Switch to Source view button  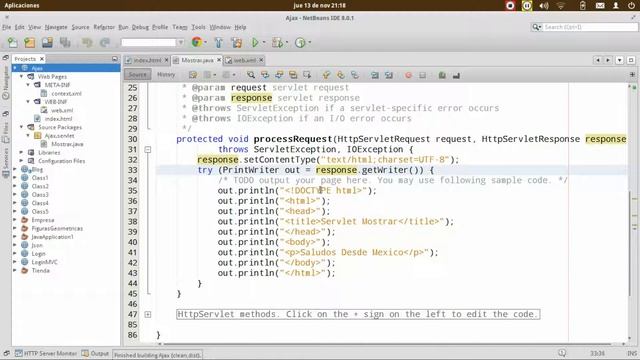[x=138, y=75]
